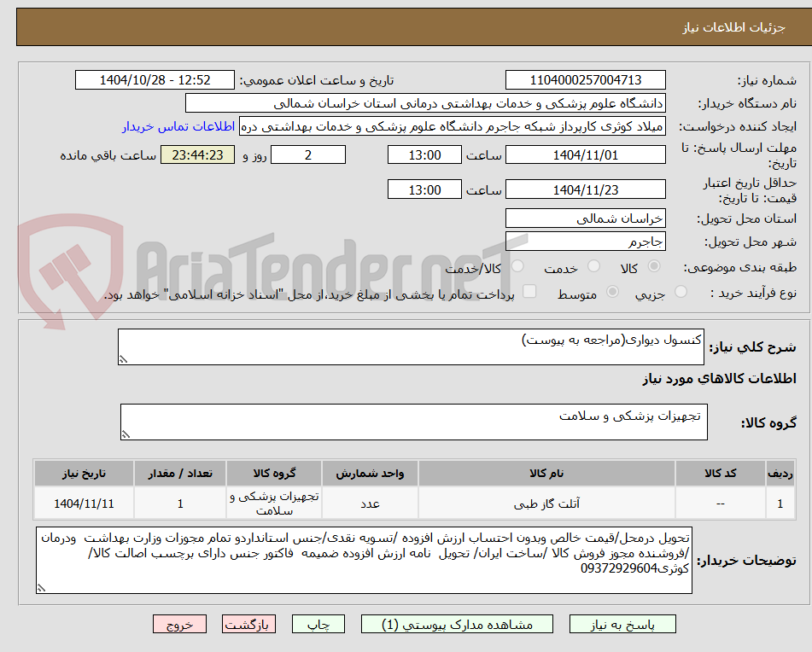Select the کالا radio button
Viewport: 812px width, 652px height.
[654, 266]
